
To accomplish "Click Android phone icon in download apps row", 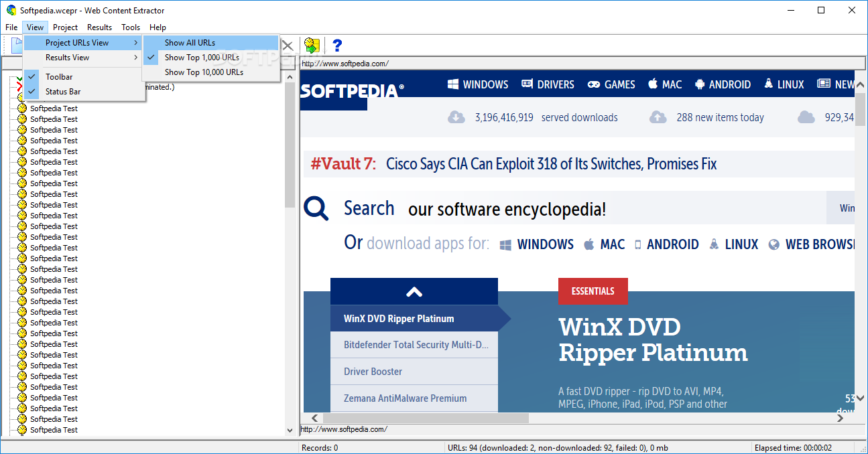I will (x=638, y=244).
